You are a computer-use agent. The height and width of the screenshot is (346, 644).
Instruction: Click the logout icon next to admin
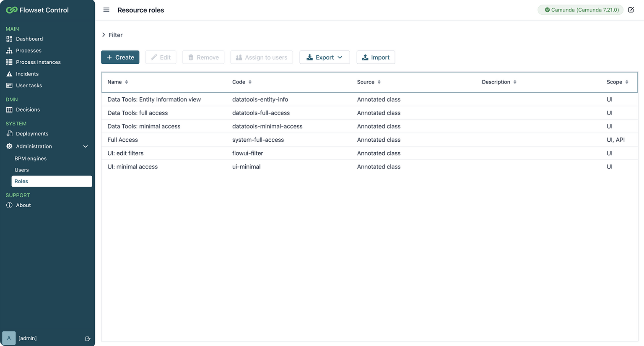click(88, 338)
